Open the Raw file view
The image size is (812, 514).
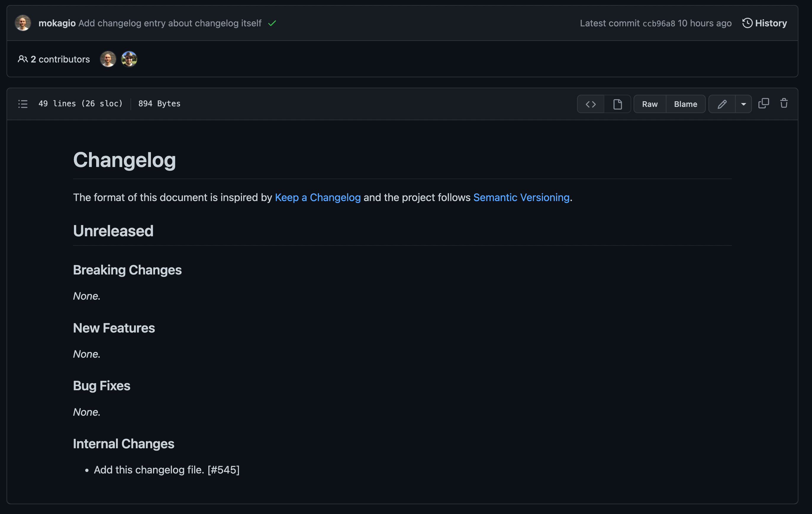(650, 104)
